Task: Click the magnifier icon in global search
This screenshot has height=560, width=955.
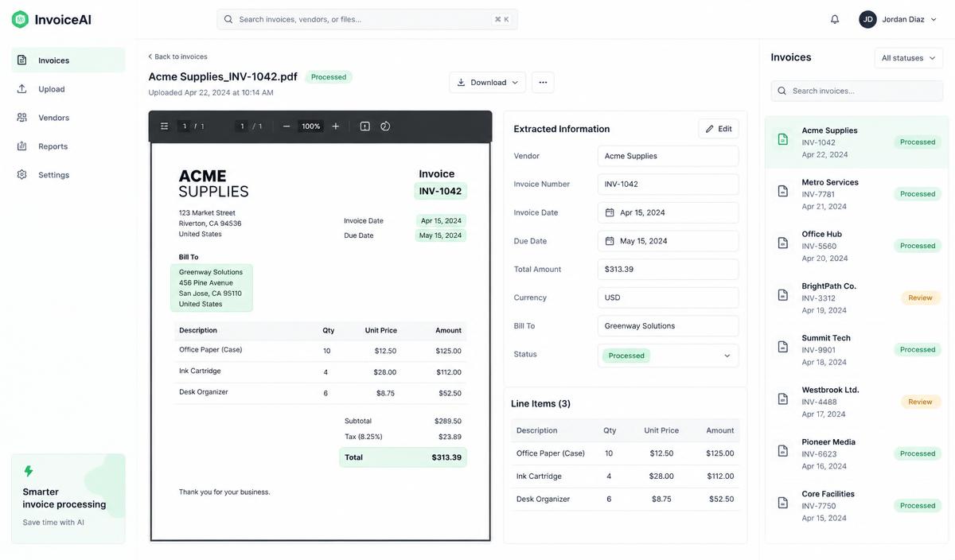Action: click(x=228, y=19)
